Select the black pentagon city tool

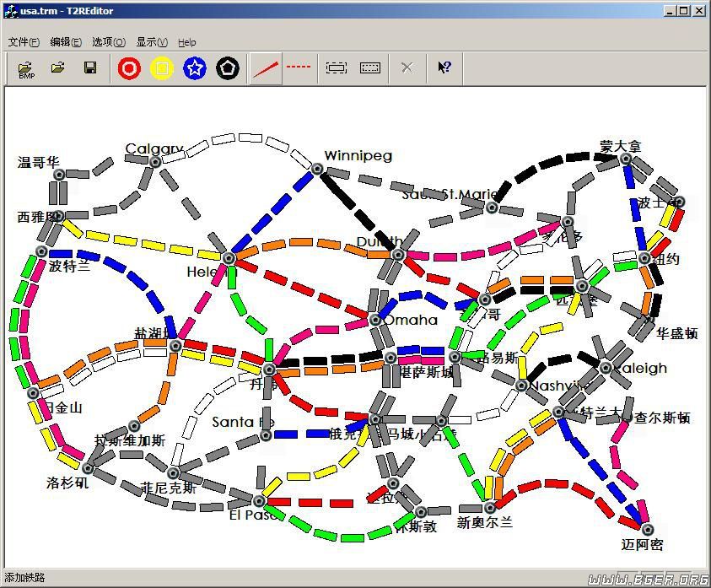(228, 68)
